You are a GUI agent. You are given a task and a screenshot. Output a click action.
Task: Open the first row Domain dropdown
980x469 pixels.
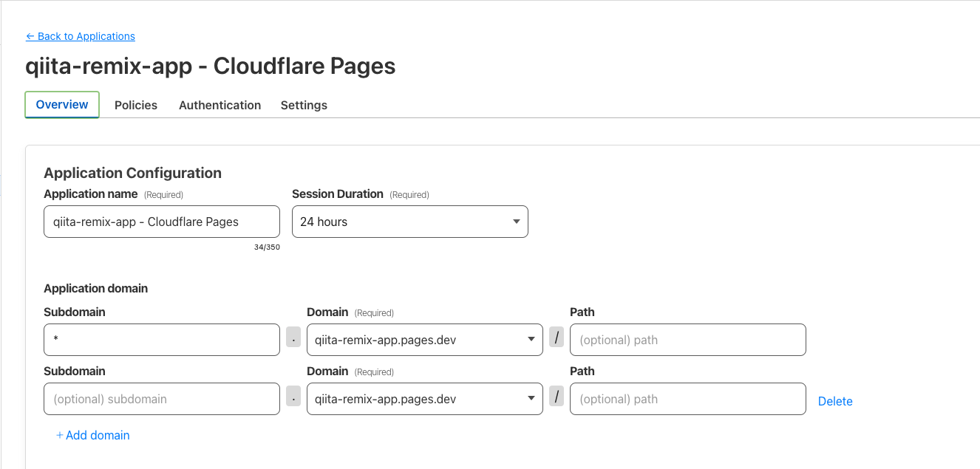click(x=425, y=340)
